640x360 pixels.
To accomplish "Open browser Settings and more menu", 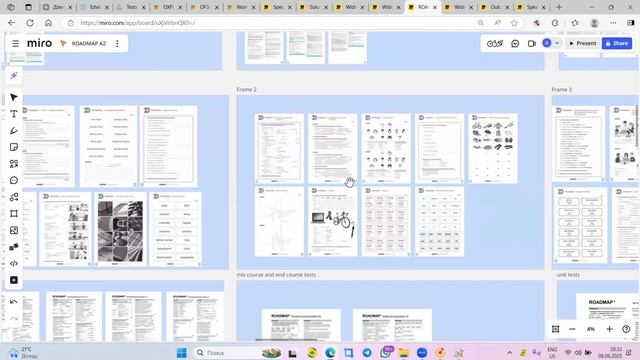I will click(613, 23).
